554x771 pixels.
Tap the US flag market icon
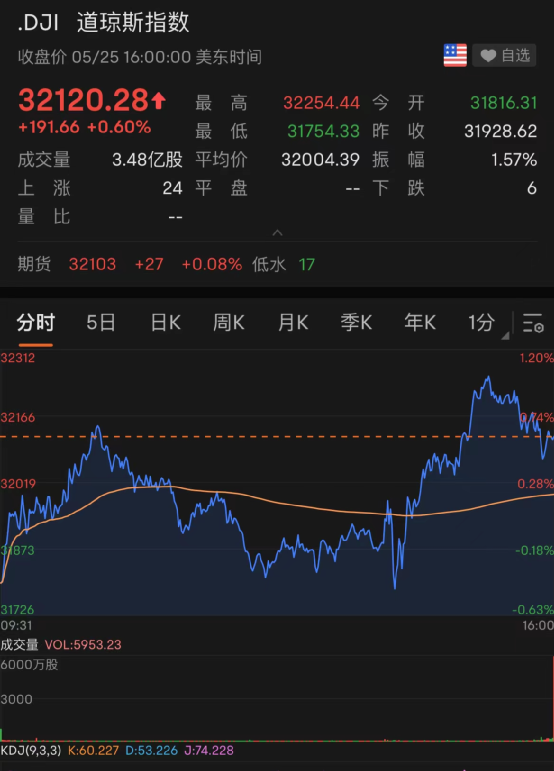pos(455,55)
